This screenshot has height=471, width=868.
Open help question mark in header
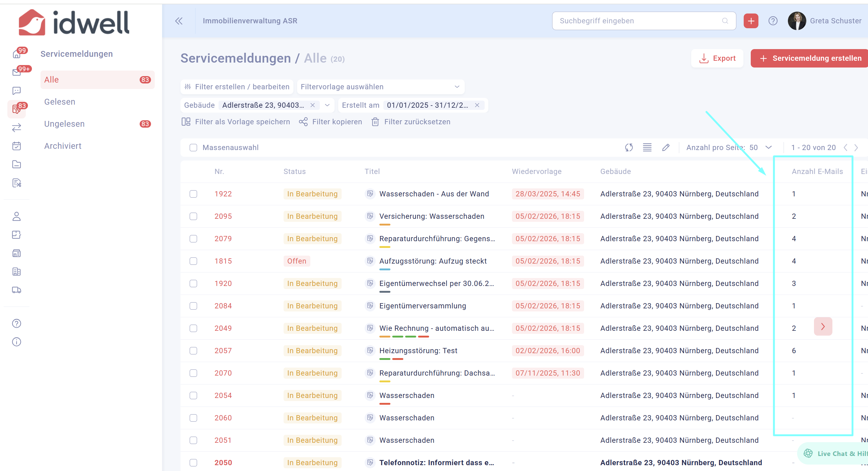[773, 21]
